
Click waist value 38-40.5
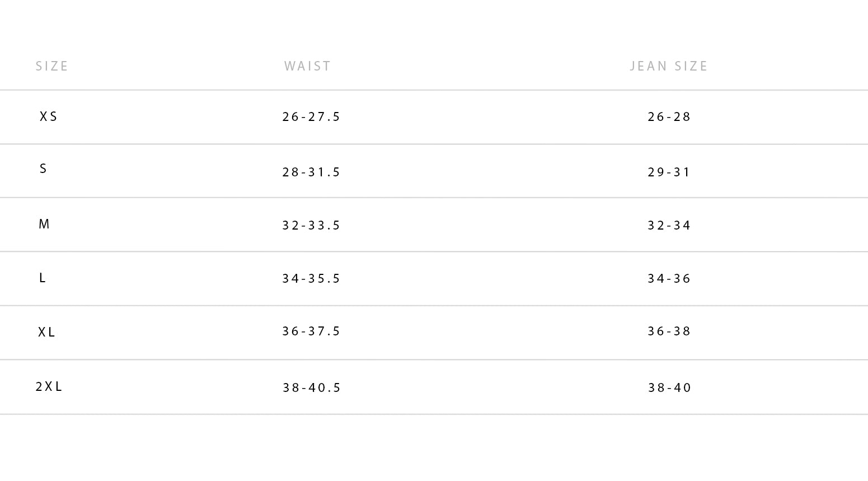click(x=312, y=387)
